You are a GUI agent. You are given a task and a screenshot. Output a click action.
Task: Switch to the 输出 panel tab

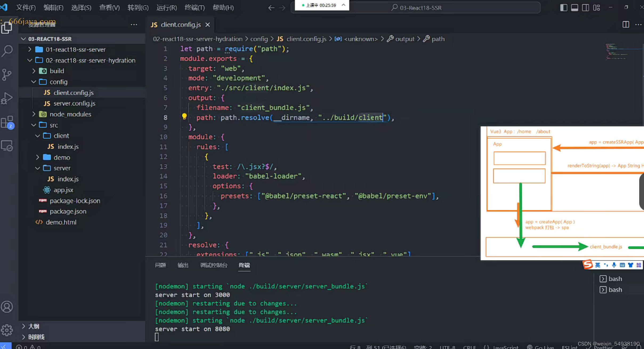point(183,265)
